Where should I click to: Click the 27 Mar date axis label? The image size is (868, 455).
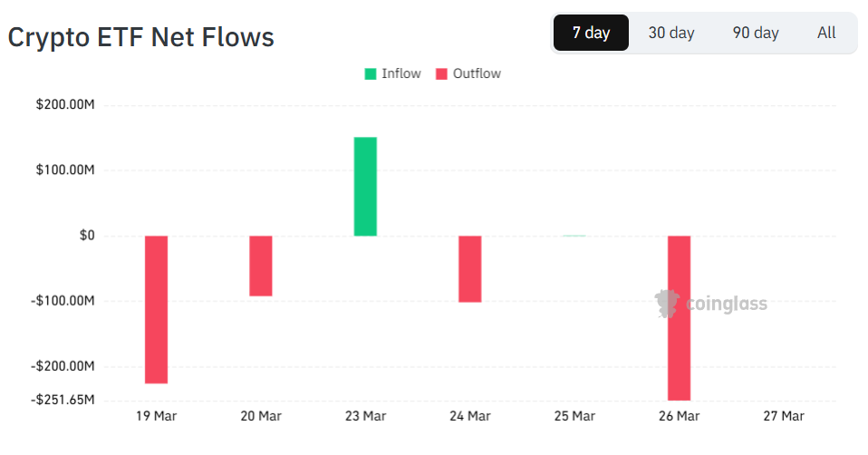(783, 416)
